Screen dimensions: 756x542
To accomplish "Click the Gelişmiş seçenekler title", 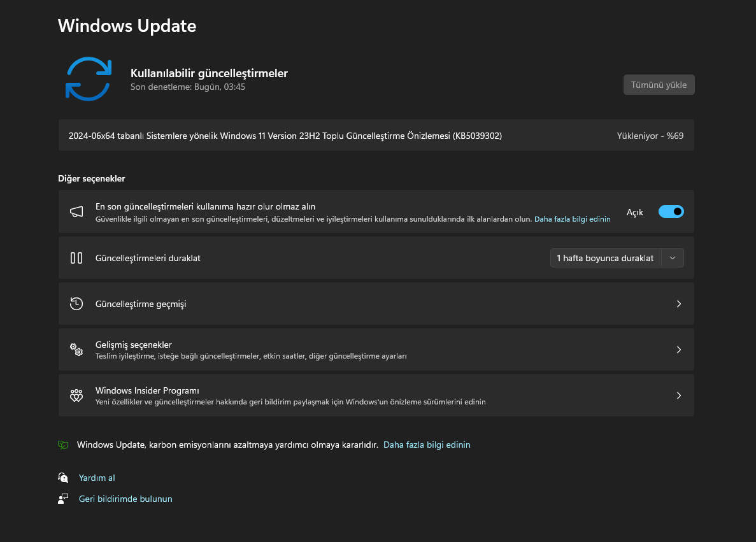I will coord(134,345).
